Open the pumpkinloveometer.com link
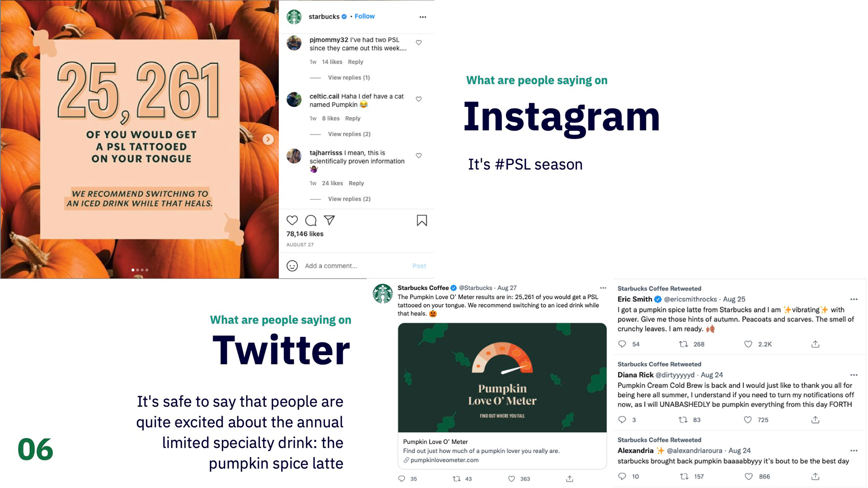This screenshot has height=488, width=868. (x=444, y=460)
